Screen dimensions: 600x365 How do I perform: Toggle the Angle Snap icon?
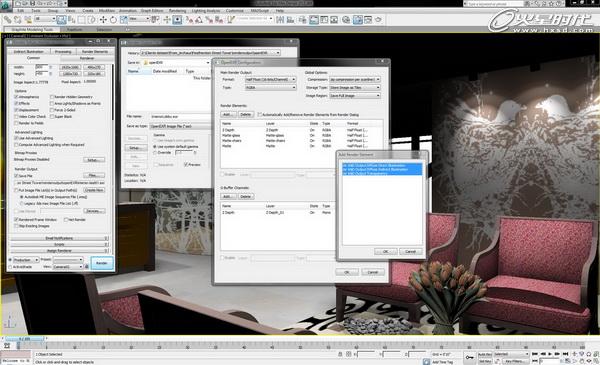tap(199, 20)
